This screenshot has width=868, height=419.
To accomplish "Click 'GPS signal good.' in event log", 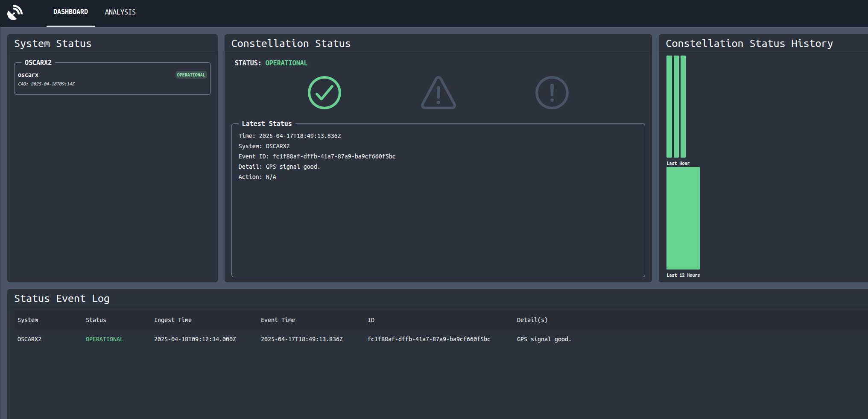I will 544,339.
